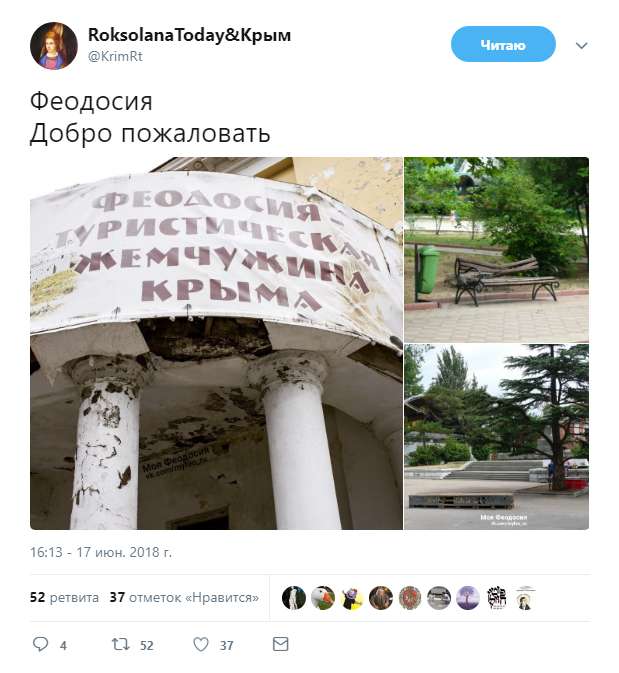Toggle the Читаю follow button
Image resolution: width=619 pixels, height=673 pixels.
point(503,44)
